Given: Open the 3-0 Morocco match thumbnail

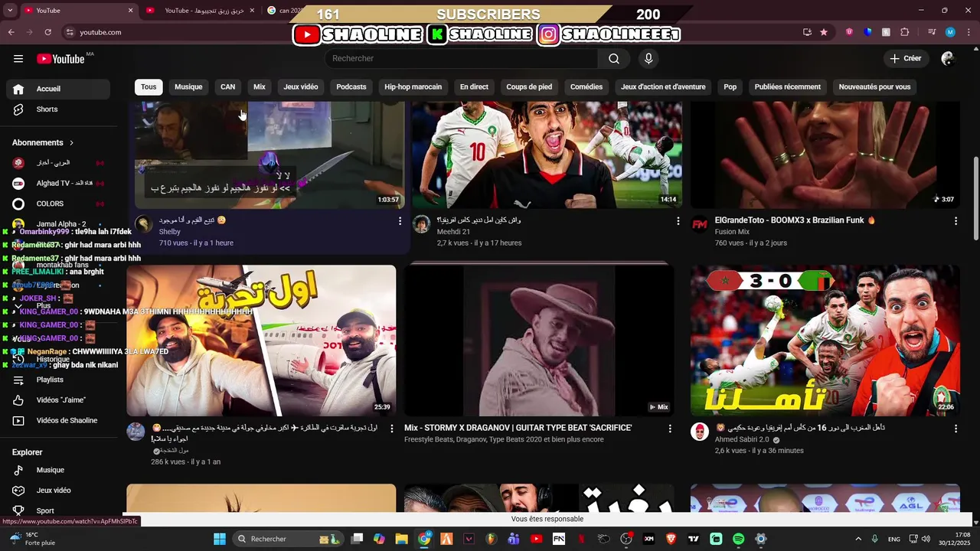Looking at the screenshot, I should (825, 341).
